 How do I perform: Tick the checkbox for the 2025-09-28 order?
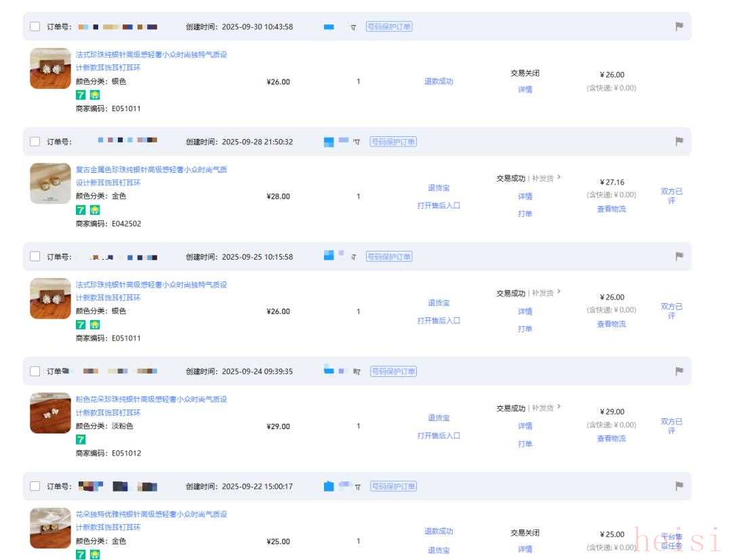(35, 142)
